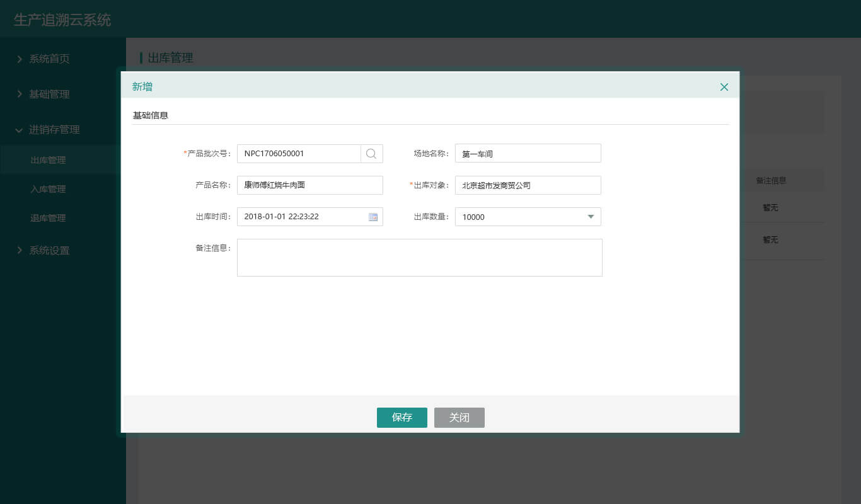Click the 产品名称 input field

click(309, 185)
